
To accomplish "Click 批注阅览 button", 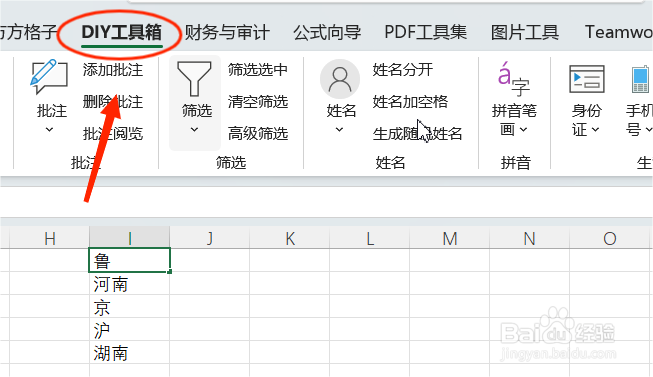I will [x=113, y=134].
